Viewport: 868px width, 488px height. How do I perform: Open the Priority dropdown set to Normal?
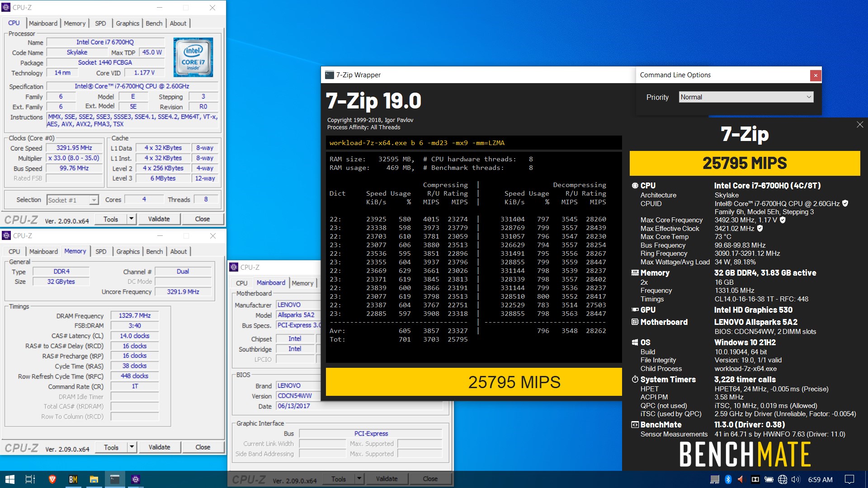pos(746,97)
